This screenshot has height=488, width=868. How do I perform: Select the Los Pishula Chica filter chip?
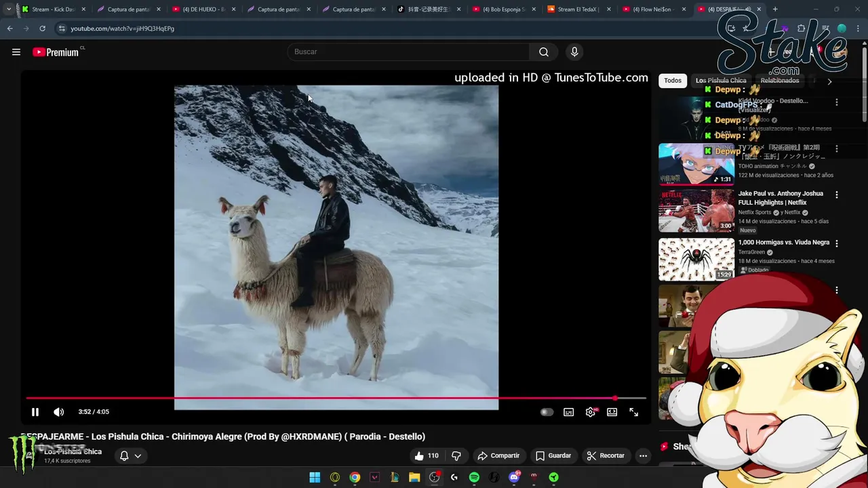coord(721,81)
